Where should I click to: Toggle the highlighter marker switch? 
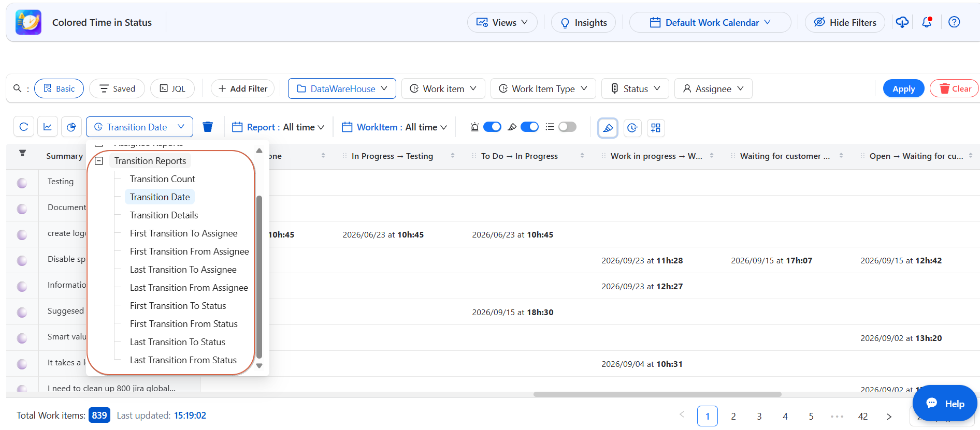[529, 127]
